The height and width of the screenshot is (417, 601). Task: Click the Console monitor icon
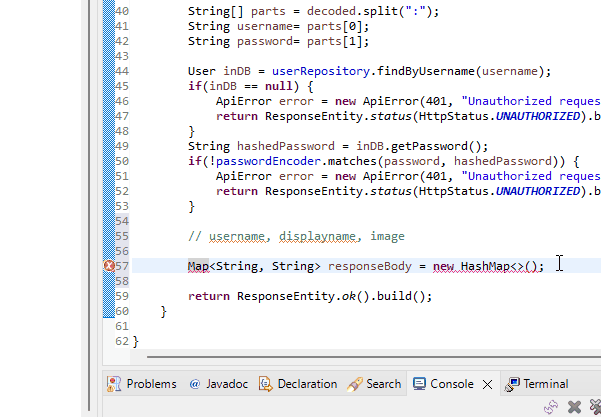420,384
